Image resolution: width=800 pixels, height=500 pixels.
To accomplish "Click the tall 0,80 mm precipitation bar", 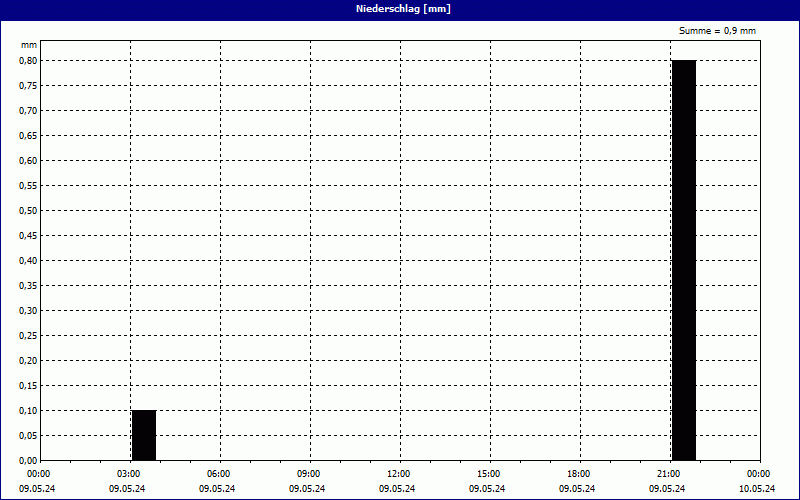I will (x=683, y=260).
